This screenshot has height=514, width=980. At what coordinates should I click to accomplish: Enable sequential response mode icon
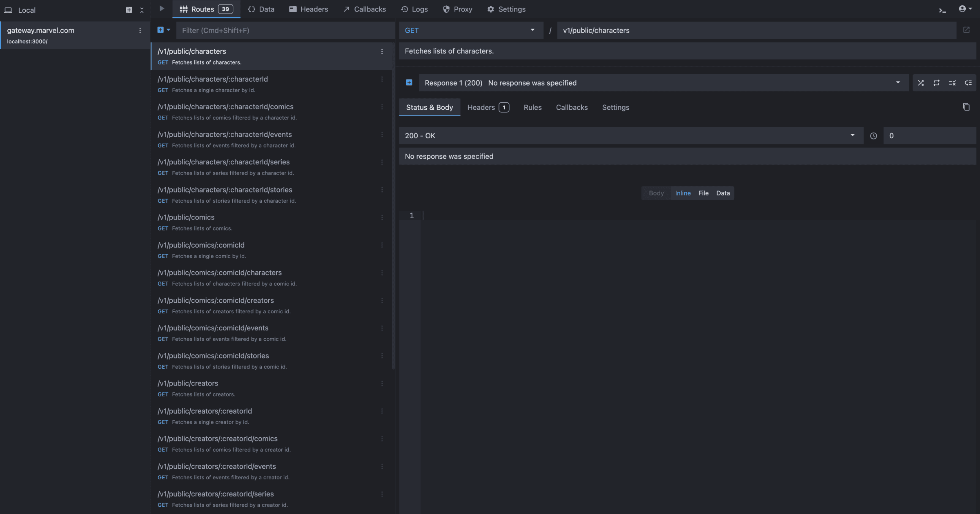(x=937, y=83)
